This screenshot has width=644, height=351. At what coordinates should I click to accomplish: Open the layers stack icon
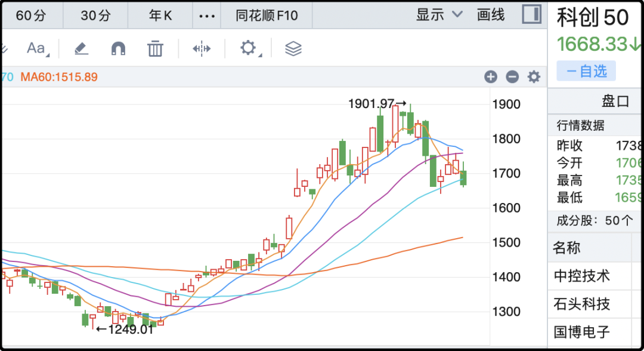[x=293, y=48]
